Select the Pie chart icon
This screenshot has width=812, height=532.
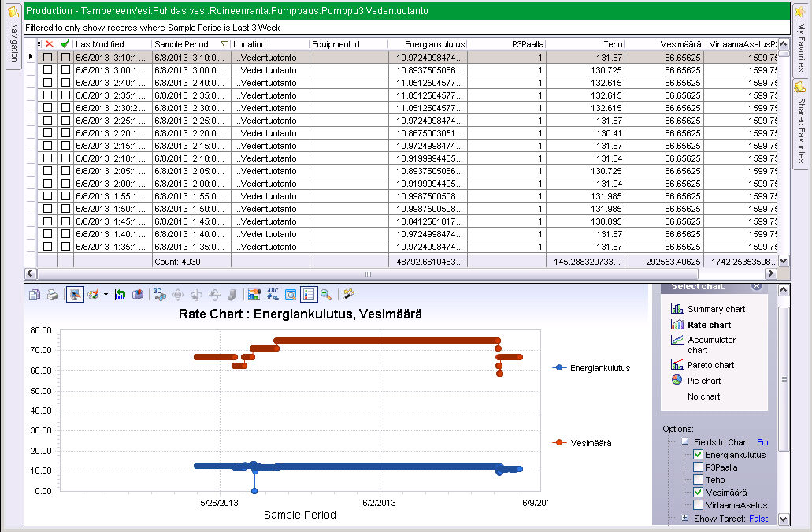tap(677, 380)
